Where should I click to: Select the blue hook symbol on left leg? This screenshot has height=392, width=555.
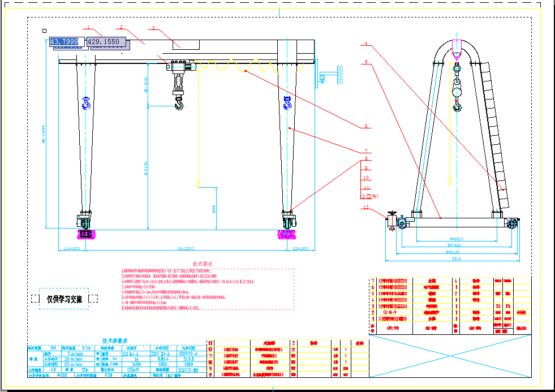click(x=86, y=104)
